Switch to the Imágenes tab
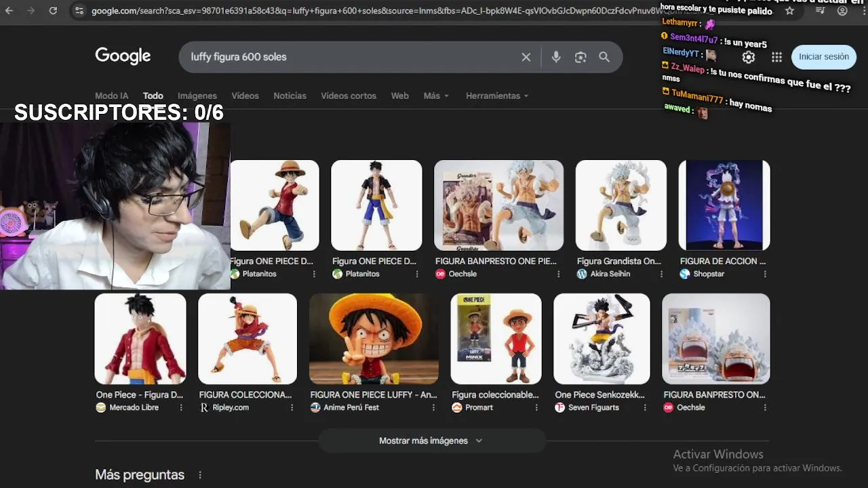Screen dimensions: 868x488 [x=197, y=96]
